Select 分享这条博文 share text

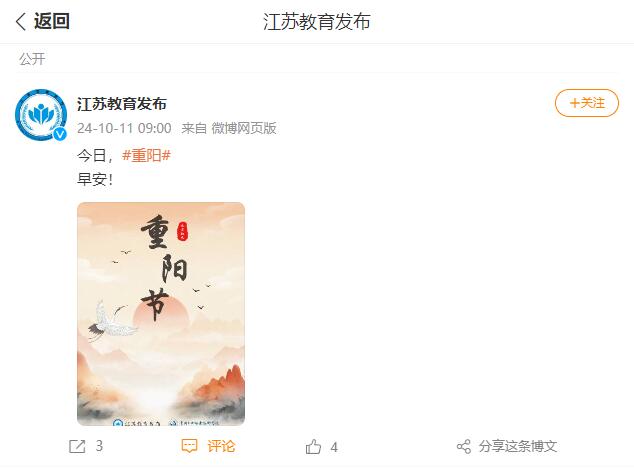pos(518,446)
